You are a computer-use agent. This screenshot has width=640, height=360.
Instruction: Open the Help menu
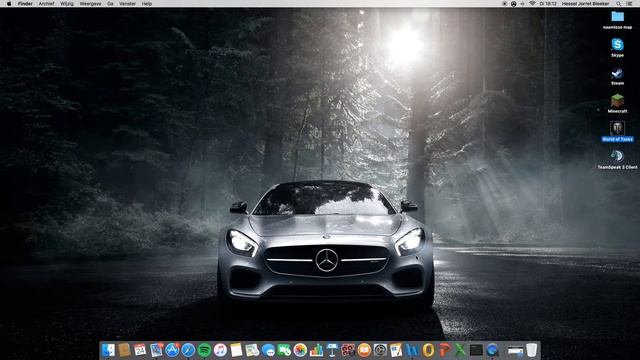[147, 4]
